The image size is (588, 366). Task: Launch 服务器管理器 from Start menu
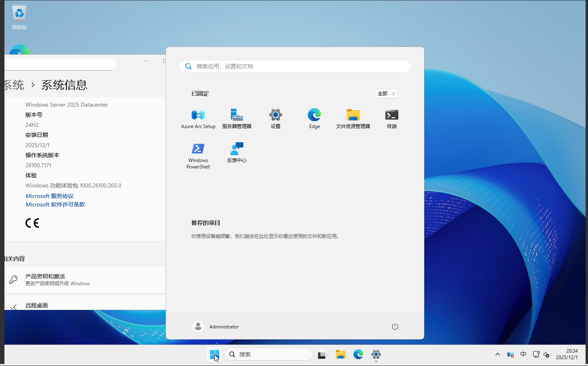pyautogui.click(x=237, y=118)
